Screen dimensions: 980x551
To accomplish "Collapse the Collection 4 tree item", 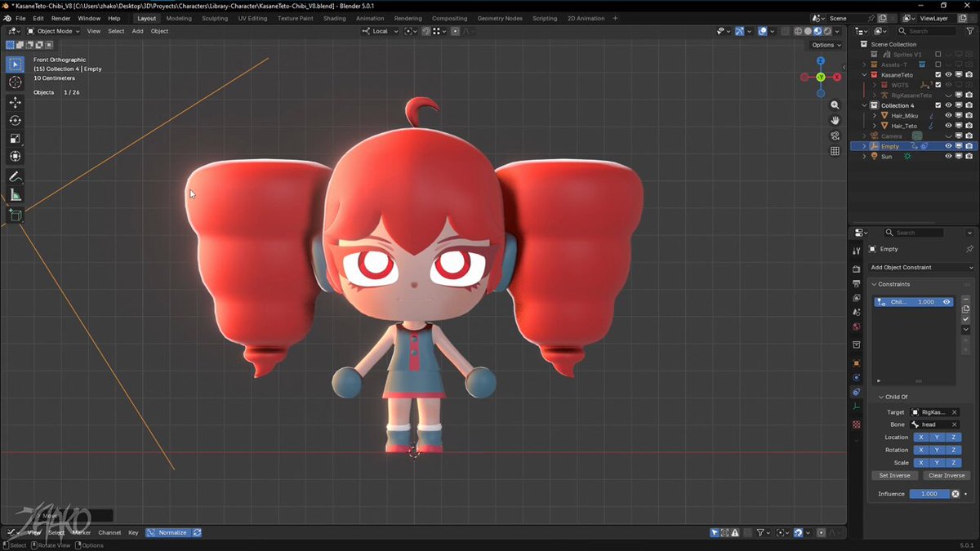I will (865, 105).
